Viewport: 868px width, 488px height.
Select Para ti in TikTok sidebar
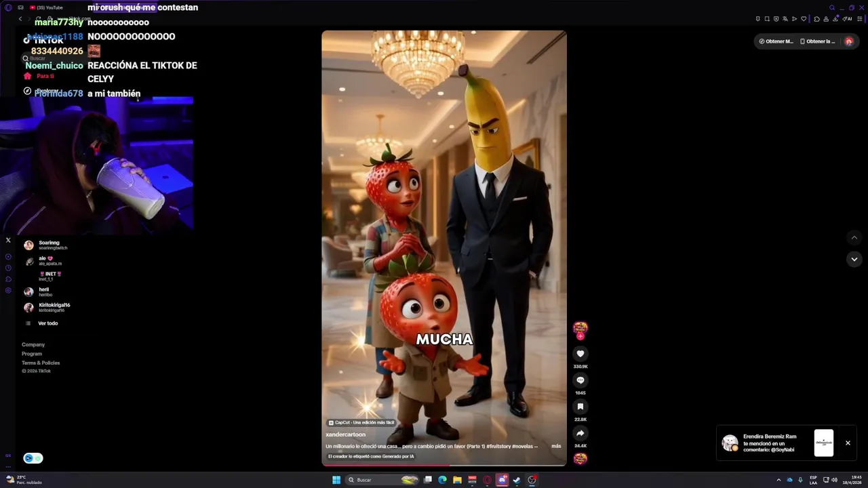pyautogui.click(x=39, y=76)
